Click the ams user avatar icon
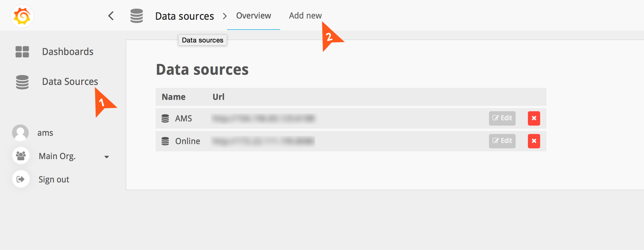 pos(20,133)
